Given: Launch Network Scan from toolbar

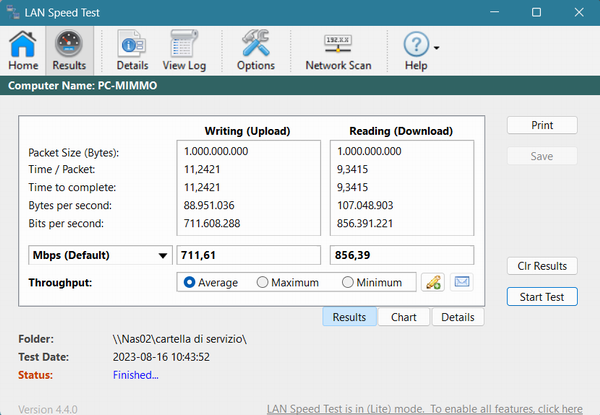Looking at the screenshot, I should (x=338, y=50).
